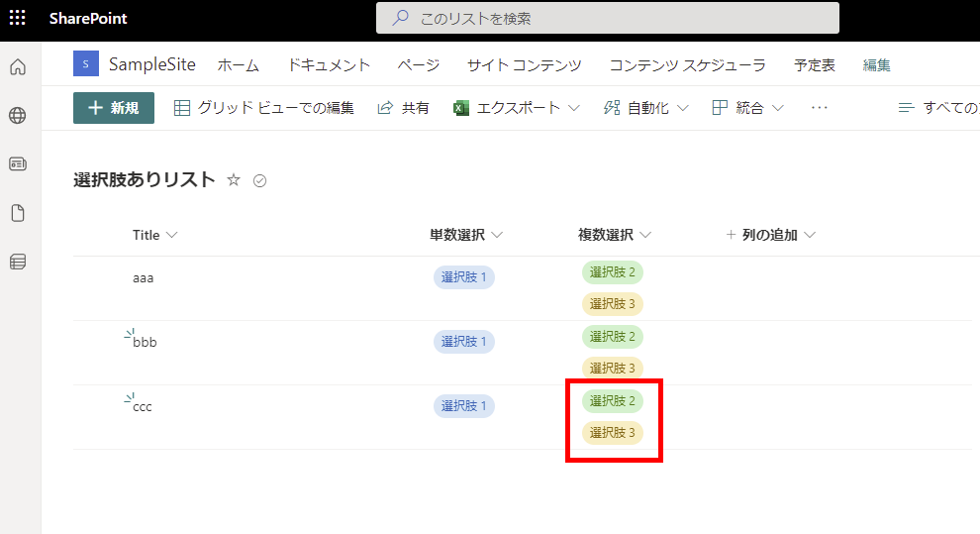Open ドキュメント navigation item
This screenshot has width=980, height=534.
[329, 65]
